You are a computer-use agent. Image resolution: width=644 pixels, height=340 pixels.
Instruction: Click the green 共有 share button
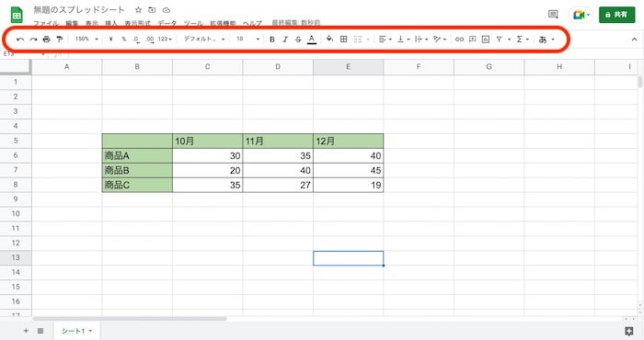click(617, 15)
